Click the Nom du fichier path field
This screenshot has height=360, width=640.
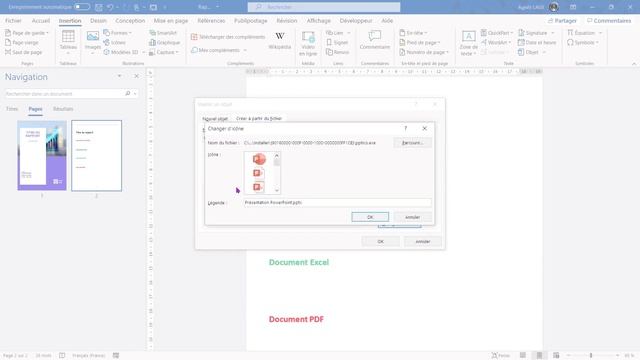pyautogui.click(x=310, y=143)
